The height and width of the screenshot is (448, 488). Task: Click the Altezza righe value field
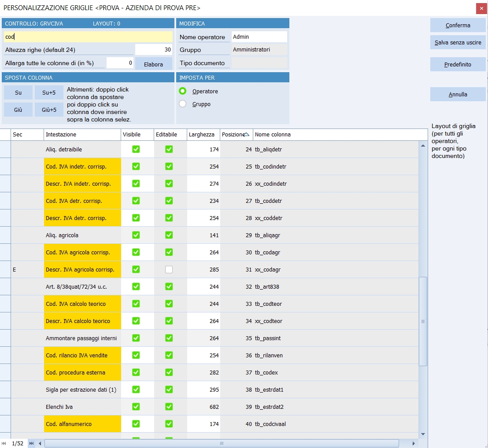click(x=153, y=50)
